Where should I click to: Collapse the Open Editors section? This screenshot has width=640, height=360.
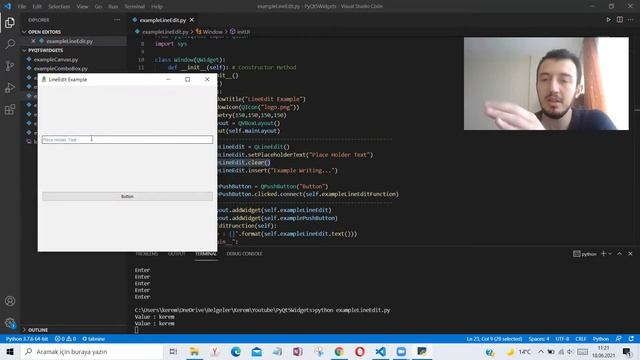[42, 32]
